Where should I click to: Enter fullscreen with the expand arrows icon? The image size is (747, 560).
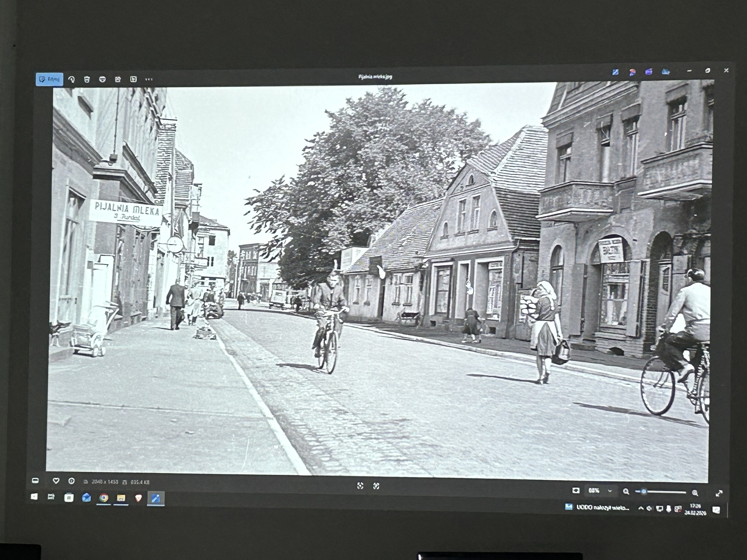pos(719,493)
